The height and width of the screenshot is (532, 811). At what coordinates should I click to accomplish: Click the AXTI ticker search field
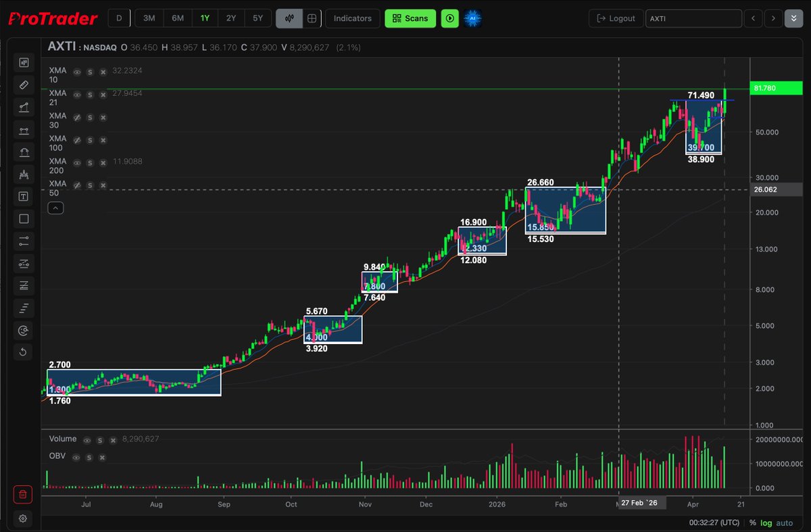694,18
